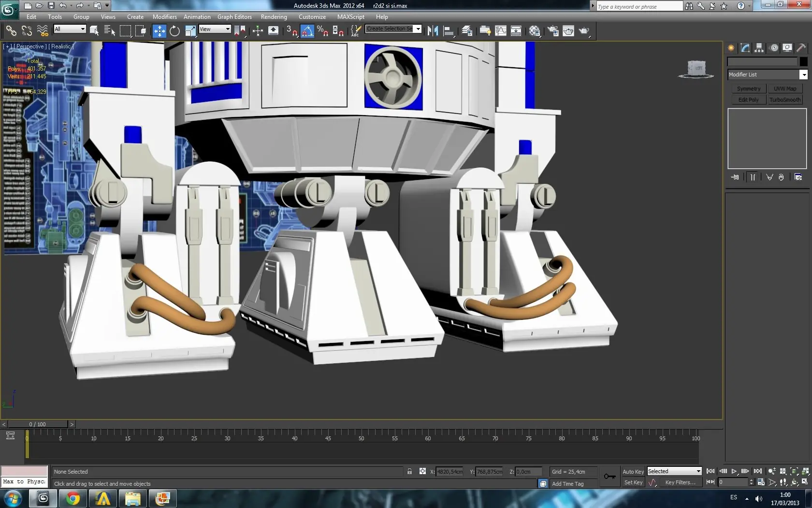This screenshot has height=508, width=812.
Task: Open the Modifiers menu
Action: click(165, 17)
